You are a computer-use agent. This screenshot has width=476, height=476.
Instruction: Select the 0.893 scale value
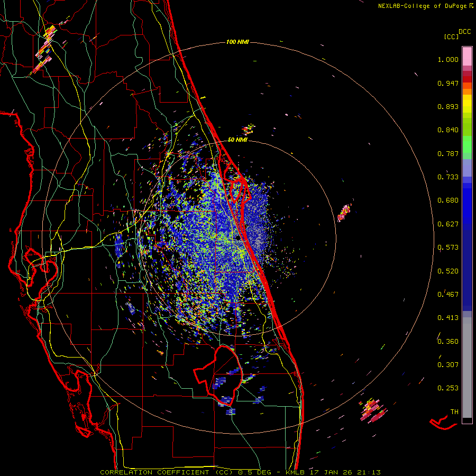[x=448, y=106]
